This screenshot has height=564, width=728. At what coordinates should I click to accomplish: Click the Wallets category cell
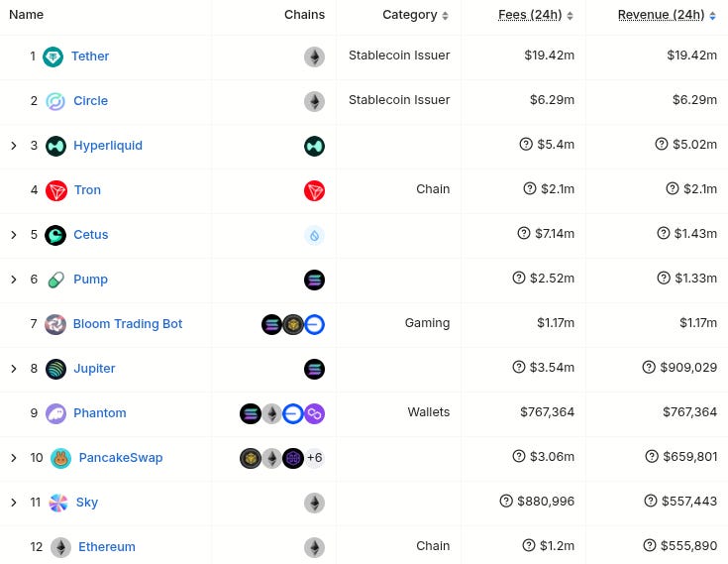[x=429, y=412]
